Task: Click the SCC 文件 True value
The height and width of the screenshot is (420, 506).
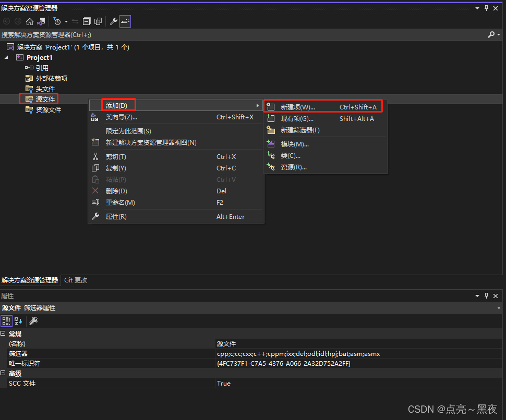Action: click(358, 383)
